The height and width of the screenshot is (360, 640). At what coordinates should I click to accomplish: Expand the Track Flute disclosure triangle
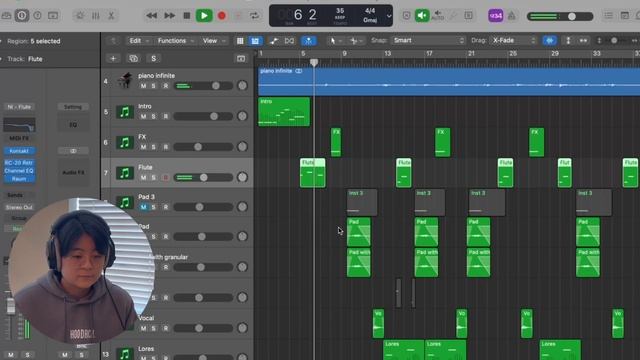pyautogui.click(x=2, y=59)
